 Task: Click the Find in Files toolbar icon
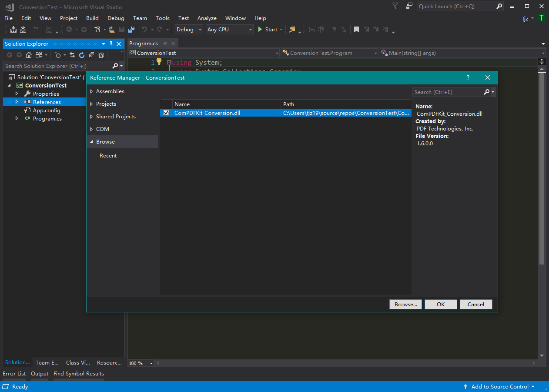pos(292,30)
